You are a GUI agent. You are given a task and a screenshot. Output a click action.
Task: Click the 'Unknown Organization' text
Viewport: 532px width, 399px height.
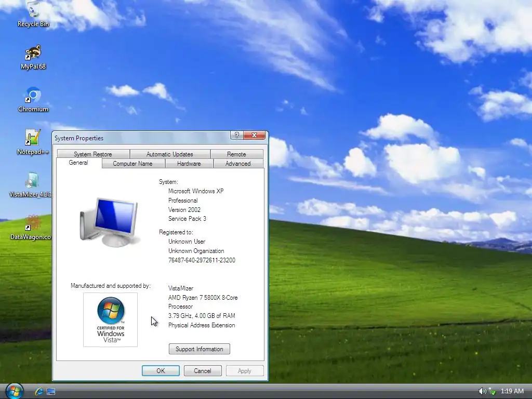[x=196, y=251]
